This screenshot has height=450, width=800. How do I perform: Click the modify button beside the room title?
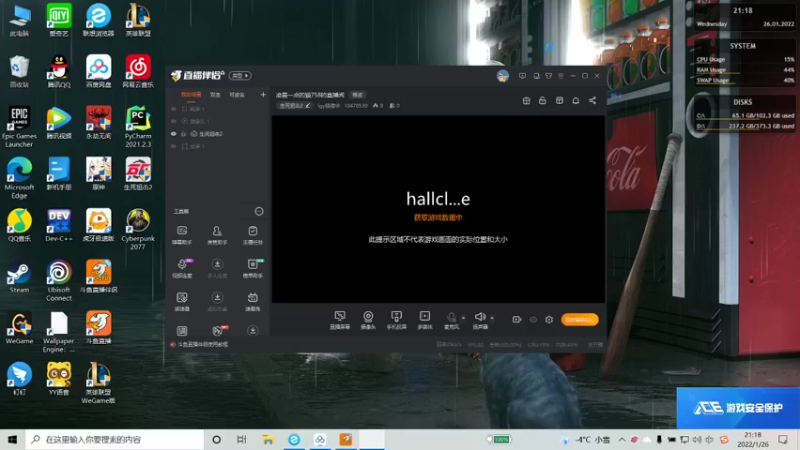point(358,95)
